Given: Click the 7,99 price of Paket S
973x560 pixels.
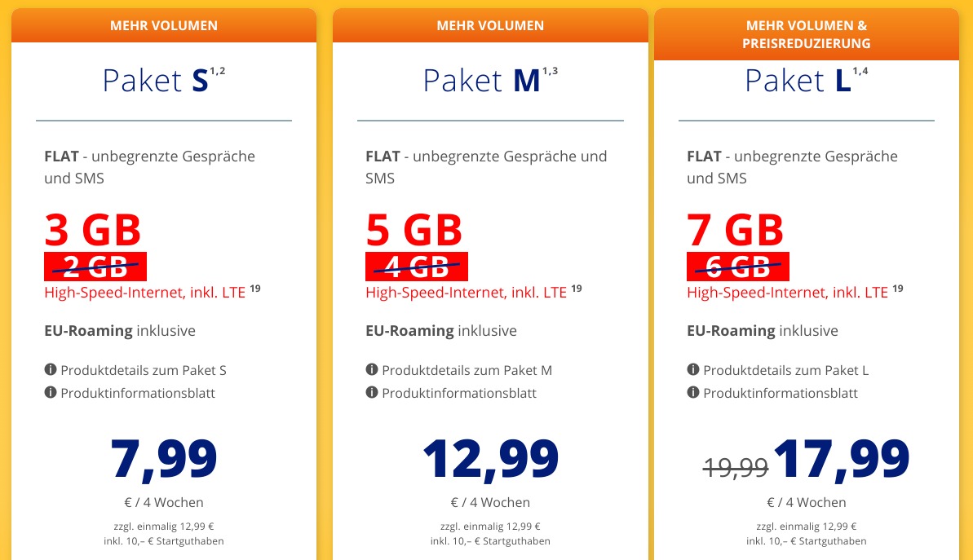Looking at the screenshot, I should (164, 459).
